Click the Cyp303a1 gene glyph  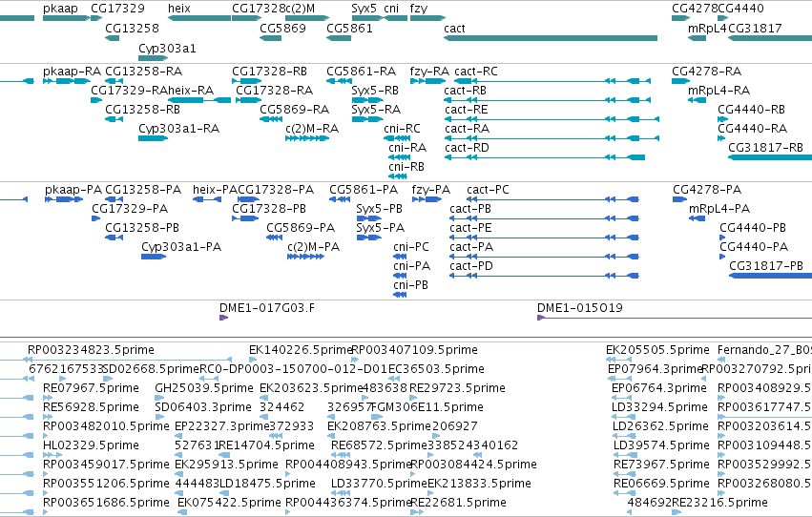click(153, 58)
